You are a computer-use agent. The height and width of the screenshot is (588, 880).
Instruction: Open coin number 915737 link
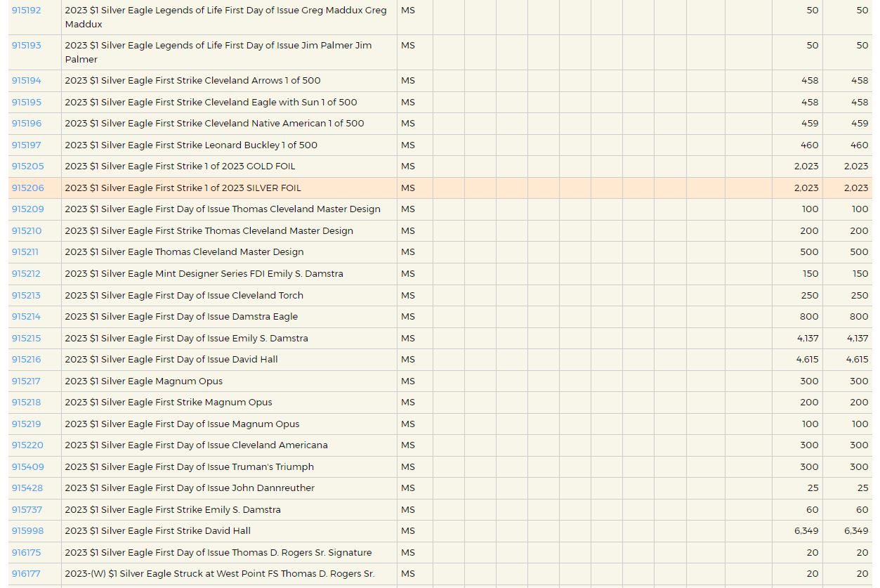coord(27,510)
